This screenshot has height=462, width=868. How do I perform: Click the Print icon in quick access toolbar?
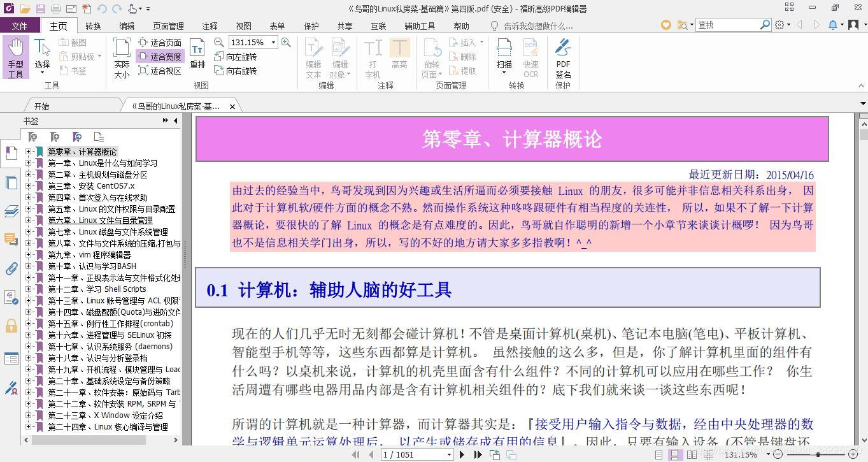point(56,9)
